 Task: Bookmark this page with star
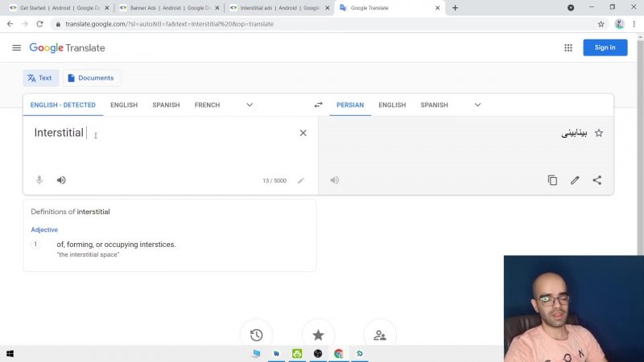(x=601, y=24)
